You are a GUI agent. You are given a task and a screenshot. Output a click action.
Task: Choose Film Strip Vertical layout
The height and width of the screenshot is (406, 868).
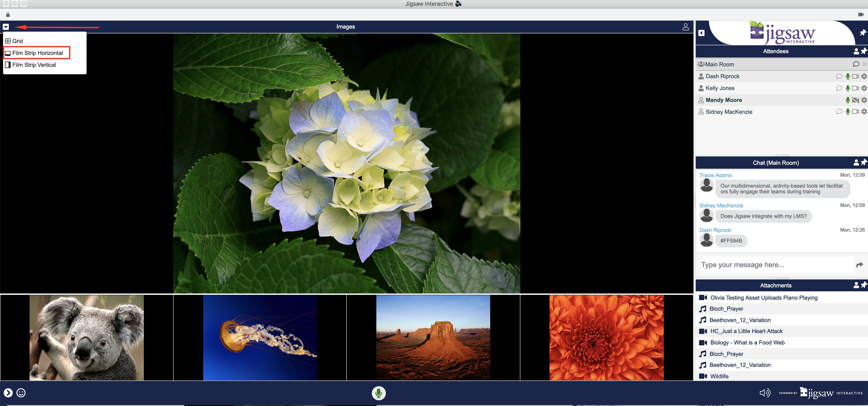(34, 65)
